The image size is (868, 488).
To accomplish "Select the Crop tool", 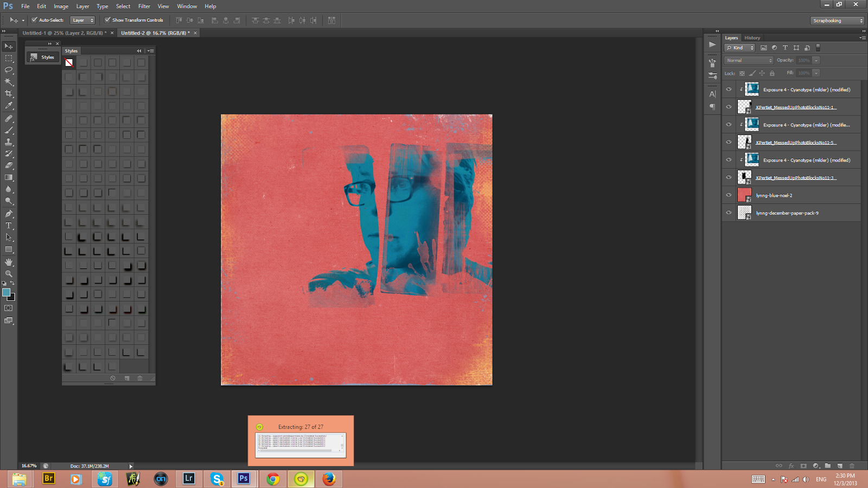I will pyautogui.click(x=9, y=94).
